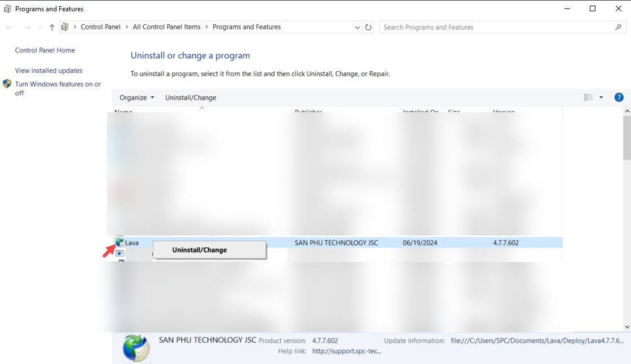Open the Help question mark icon
This screenshot has height=364, width=631.
(x=619, y=97)
